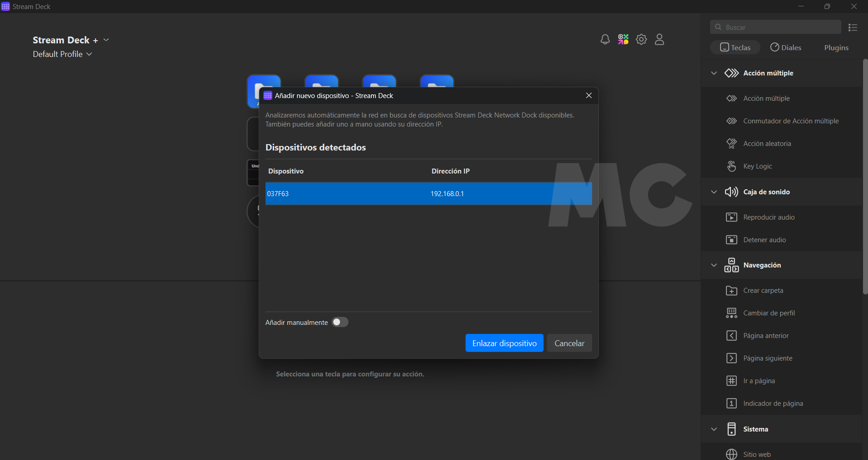
Task: Click the Crear carpeta icon
Action: 731,291
